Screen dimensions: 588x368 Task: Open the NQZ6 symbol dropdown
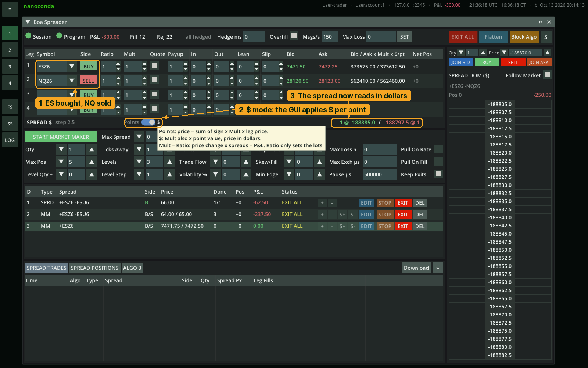(x=72, y=81)
